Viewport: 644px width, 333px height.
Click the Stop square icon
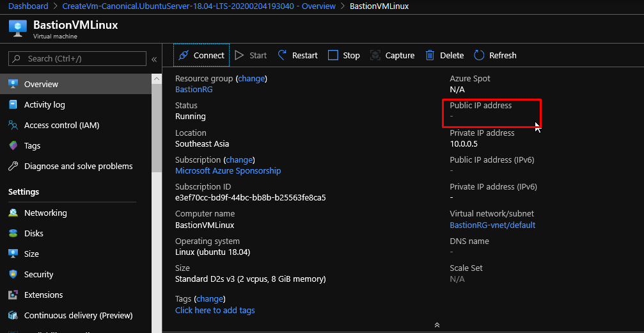[333, 55]
